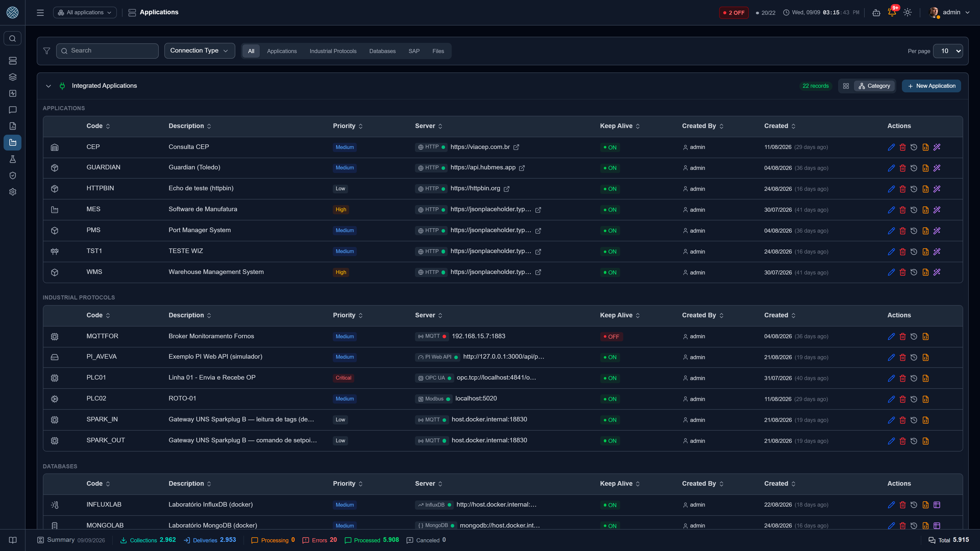This screenshot has height=551, width=980.
Task: Click the notifications bell icon
Action: coord(892,12)
